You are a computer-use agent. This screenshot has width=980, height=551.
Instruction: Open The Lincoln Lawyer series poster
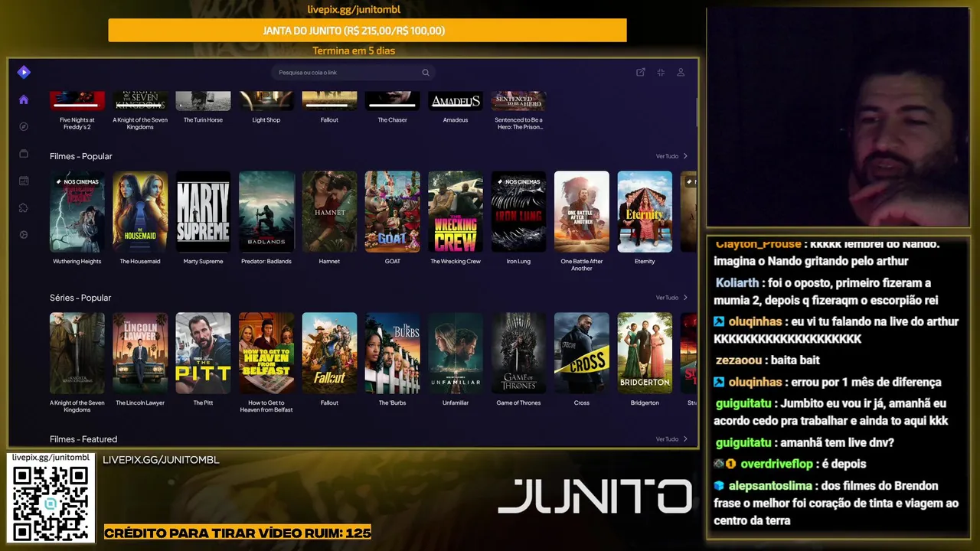coord(140,354)
